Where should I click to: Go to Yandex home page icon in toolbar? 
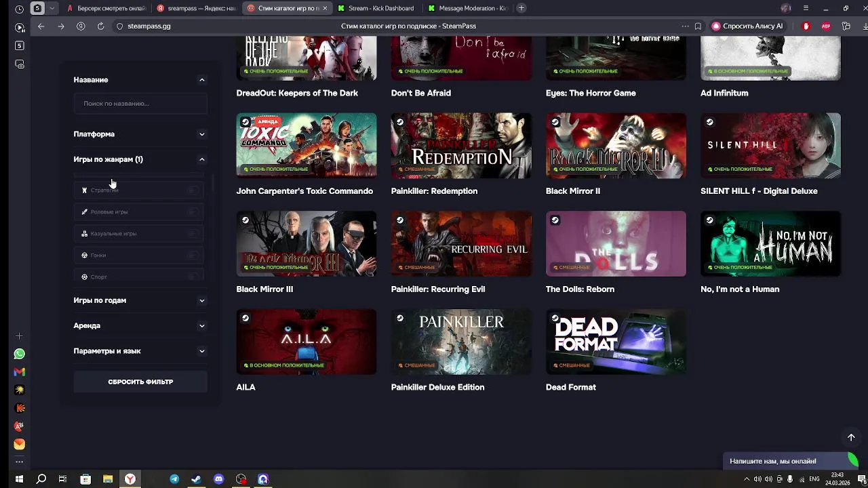click(81, 26)
